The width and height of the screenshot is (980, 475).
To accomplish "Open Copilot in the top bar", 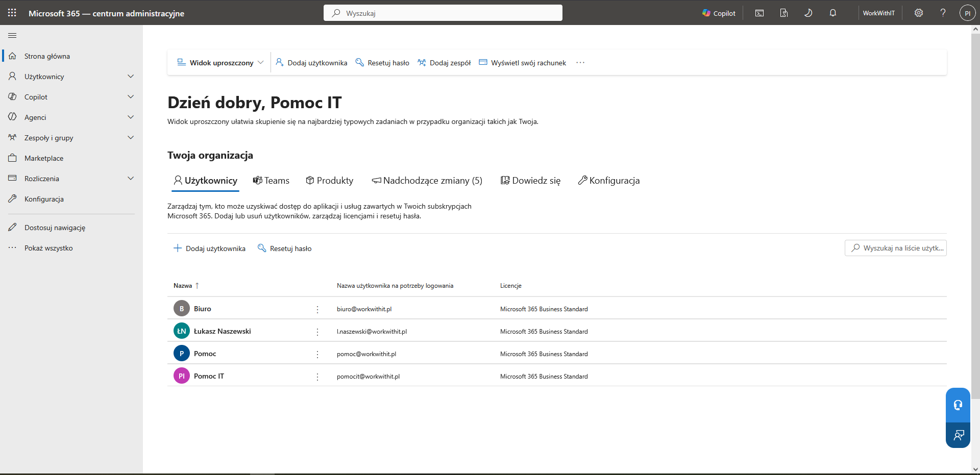I will click(719, 13).
